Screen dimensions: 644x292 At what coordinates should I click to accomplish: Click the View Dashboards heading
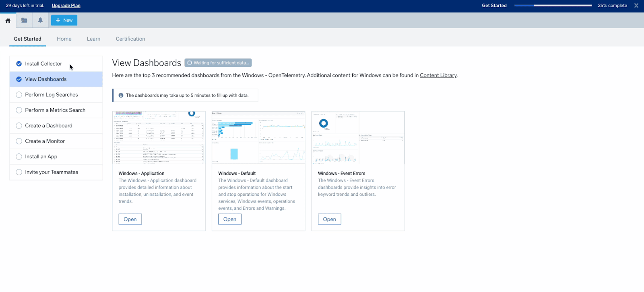coord(147,63)
